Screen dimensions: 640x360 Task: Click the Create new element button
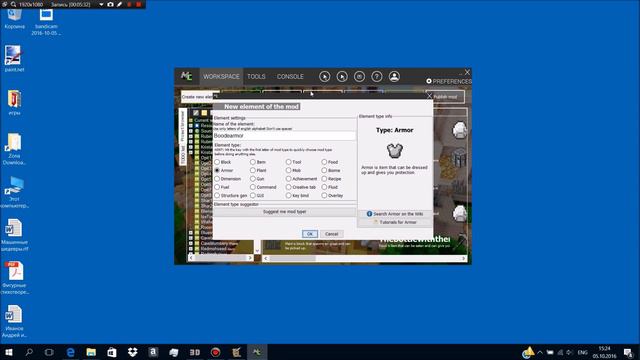point(198,97)
